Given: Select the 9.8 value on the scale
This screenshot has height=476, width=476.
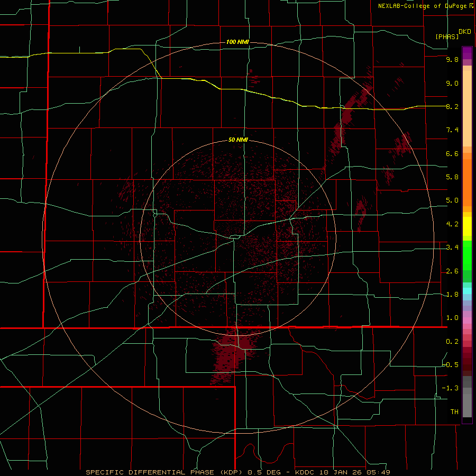Looking at the screenshot, I should 452,60.
